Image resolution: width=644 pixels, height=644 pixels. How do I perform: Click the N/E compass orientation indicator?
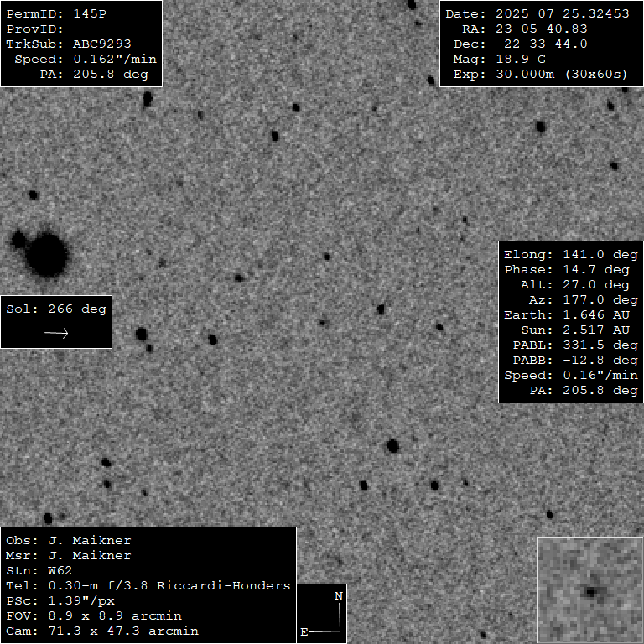[322, 614]
